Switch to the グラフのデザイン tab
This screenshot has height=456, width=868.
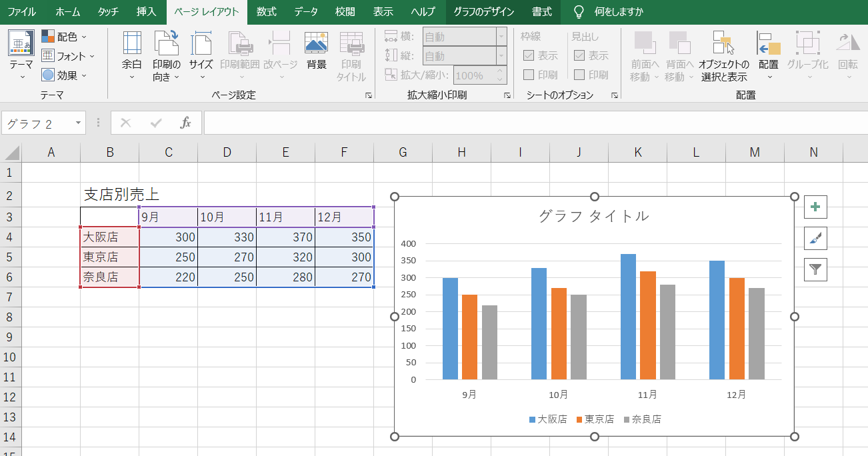tap(484, 12)
